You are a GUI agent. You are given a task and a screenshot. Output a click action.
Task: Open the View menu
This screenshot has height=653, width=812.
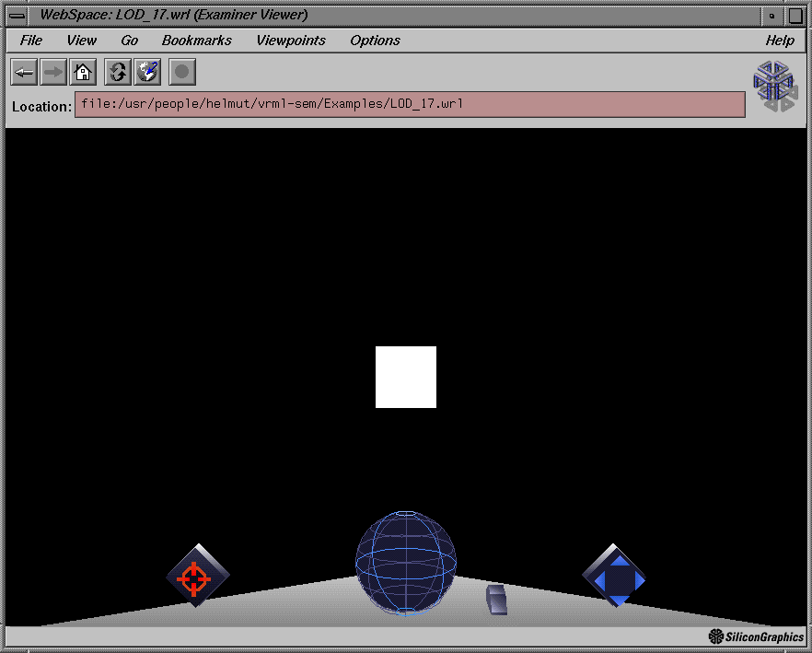81,41
